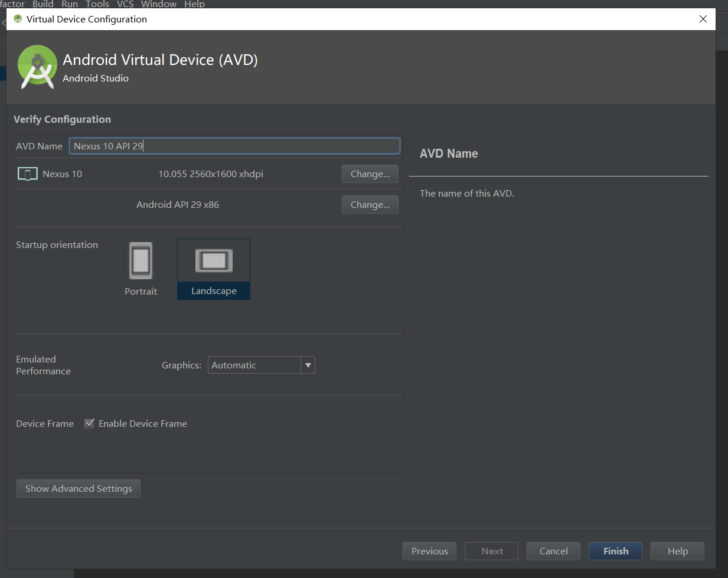Select the Portrait orientation icon
728x578 pixels.
click(141, 260)
